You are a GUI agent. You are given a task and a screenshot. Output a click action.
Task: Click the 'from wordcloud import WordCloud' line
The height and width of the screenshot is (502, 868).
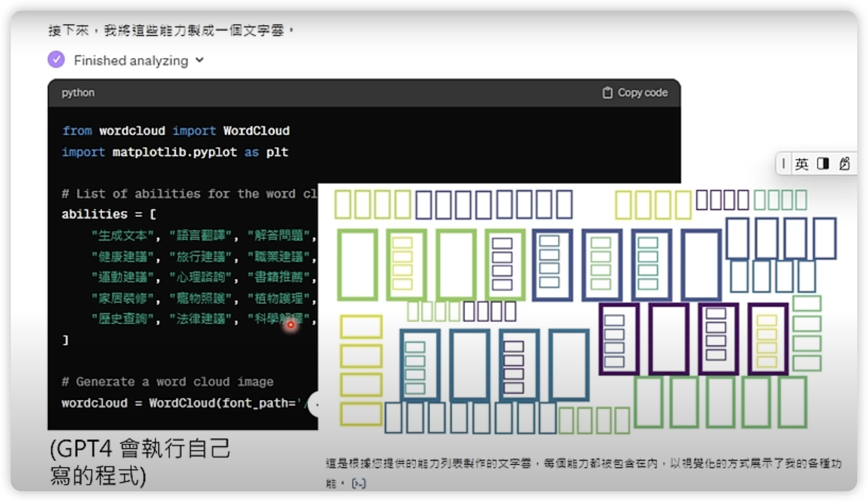(176, 131)
